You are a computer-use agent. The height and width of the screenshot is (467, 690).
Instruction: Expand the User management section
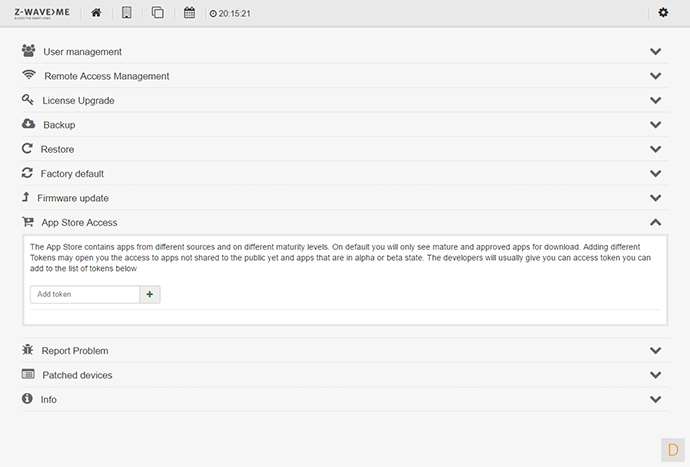click(x=82, y=51)
